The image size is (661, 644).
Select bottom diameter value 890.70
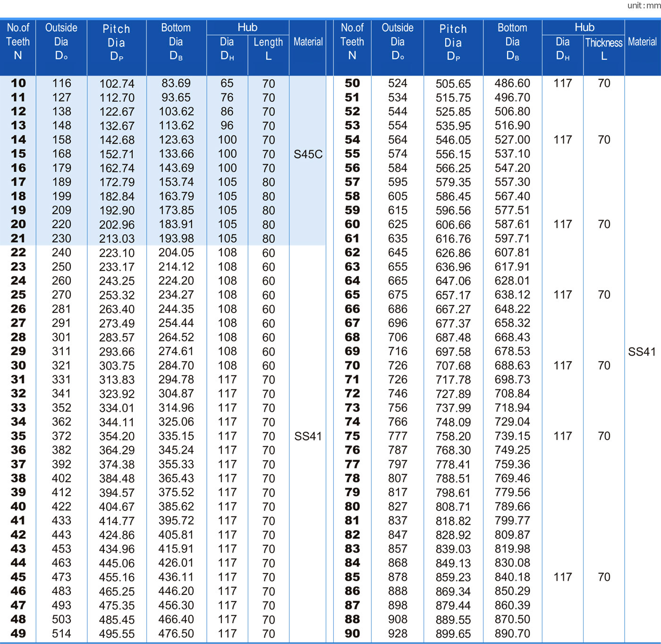[x=512, y=633]
